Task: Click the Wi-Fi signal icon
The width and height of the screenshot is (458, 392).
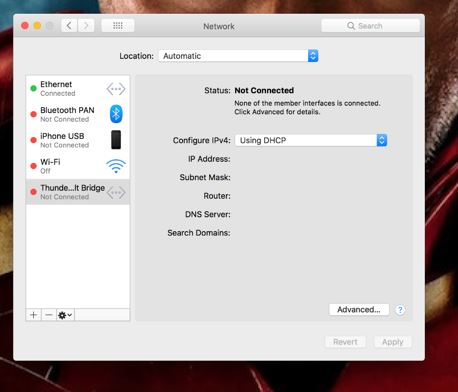Action: (116, 166)
